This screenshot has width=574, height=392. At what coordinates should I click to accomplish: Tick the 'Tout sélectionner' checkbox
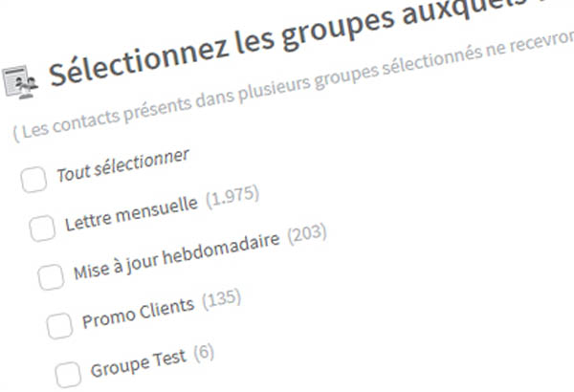click(33, 180)
